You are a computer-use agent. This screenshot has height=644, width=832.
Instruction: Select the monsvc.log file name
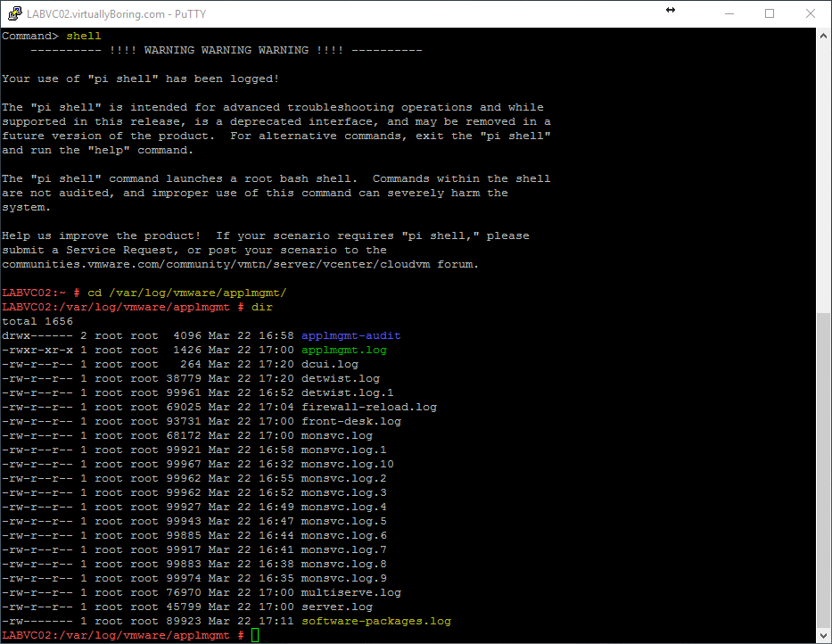(x=337, y=436)
